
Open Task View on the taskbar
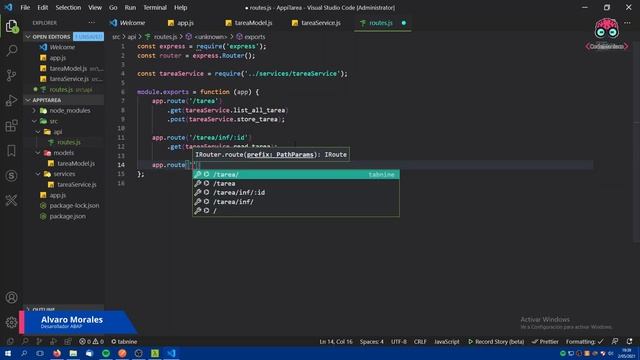coord(40,353)
